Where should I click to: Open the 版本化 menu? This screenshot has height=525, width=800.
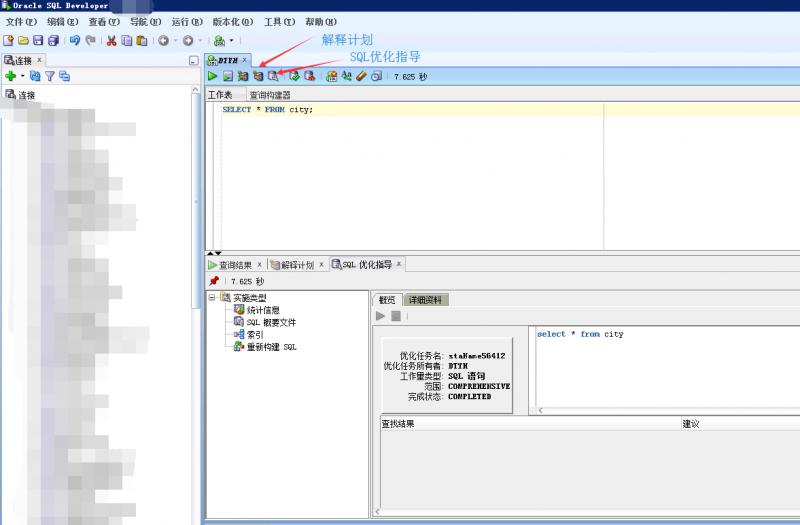click(233, 22)
